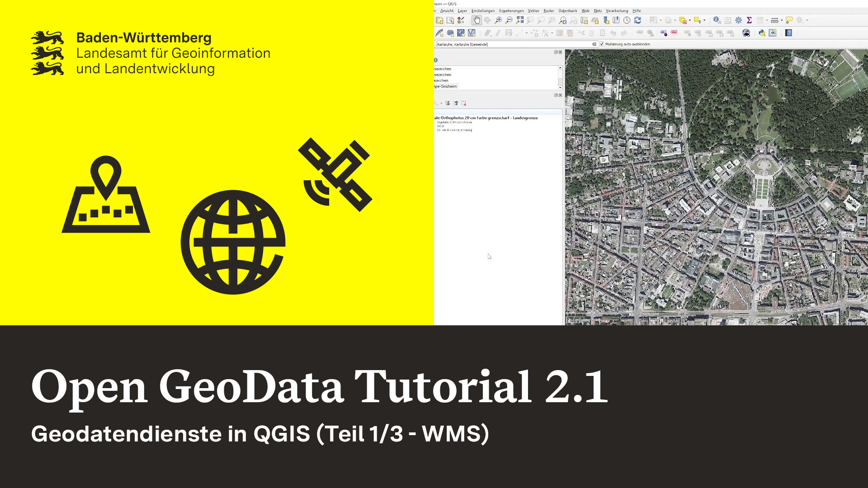
Task: Toggle the Markierung auto-ausblenden checkbox
Action: point(602,44)
